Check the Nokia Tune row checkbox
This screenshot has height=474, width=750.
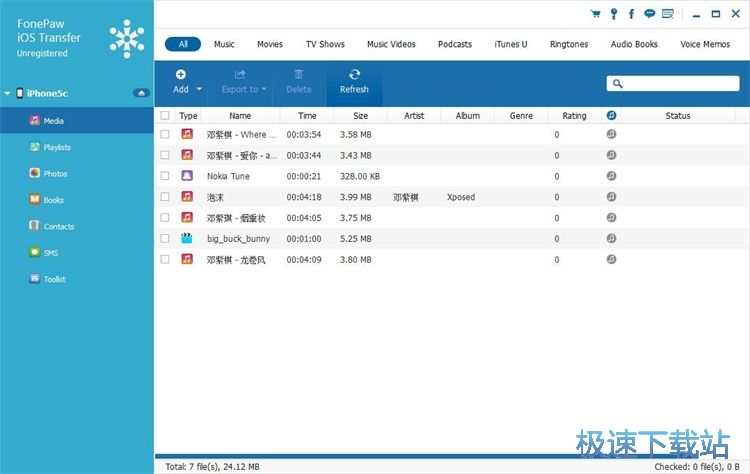click(x=165, y=176)
